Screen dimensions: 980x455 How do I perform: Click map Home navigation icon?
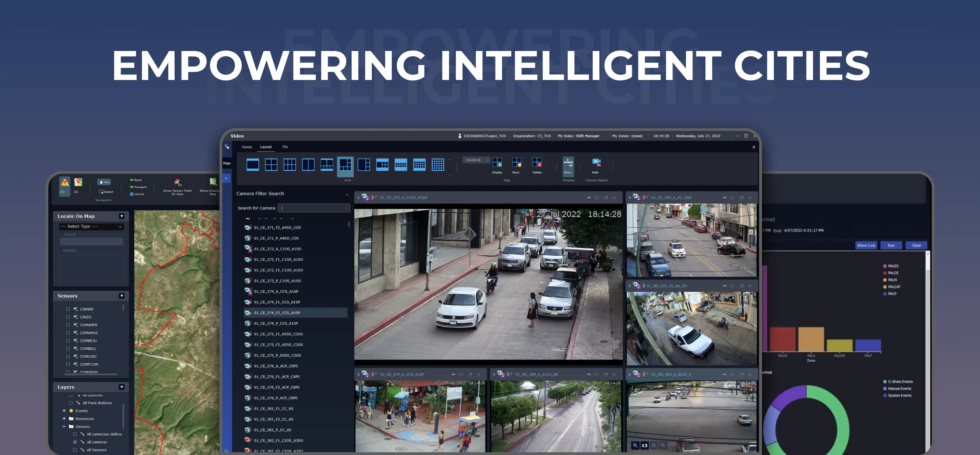tap(137, 194)
